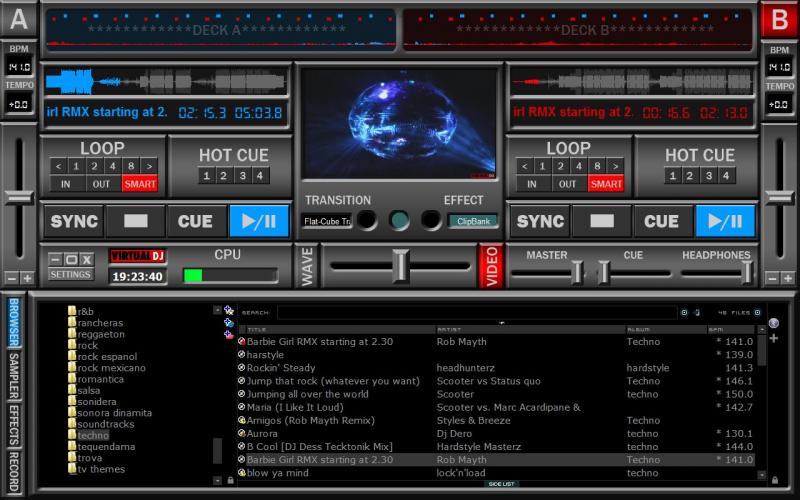Select the reggaeton folder
Viewport: 800px width, 500px height.
click(101, 334)
